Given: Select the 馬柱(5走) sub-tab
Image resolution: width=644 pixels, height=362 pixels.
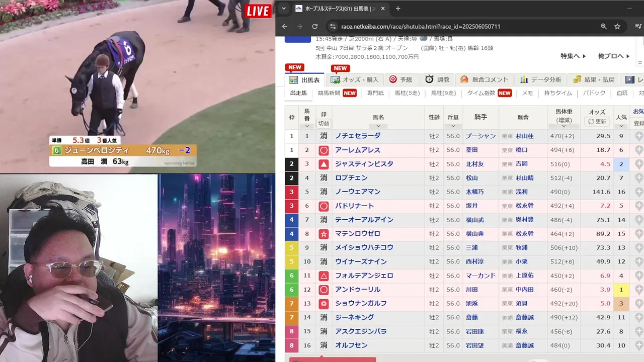Looking at the screenshot, I should coord(407,93).
